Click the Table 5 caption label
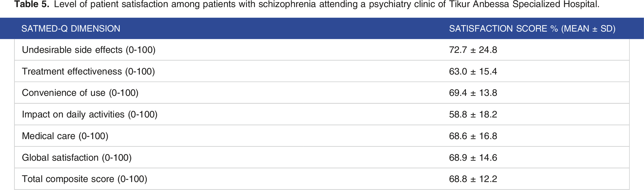This screenshot has height=190, width=644. (32, 4)
